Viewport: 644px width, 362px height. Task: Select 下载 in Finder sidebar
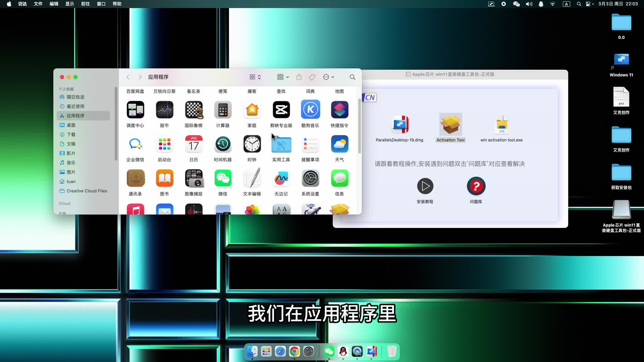coord(71,134)
